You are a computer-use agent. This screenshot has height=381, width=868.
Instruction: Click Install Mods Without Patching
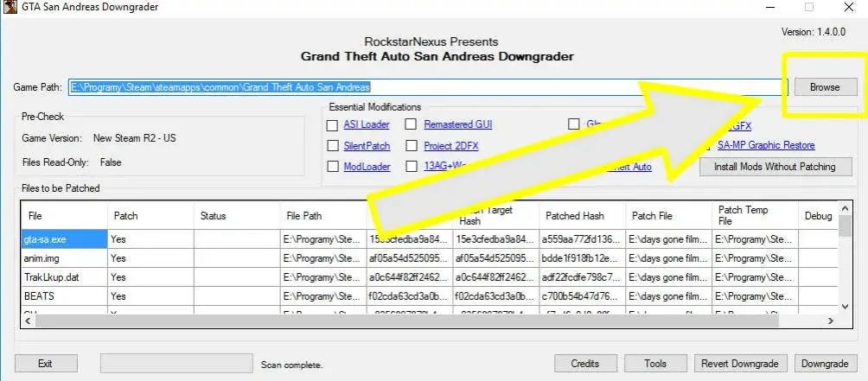775,167
